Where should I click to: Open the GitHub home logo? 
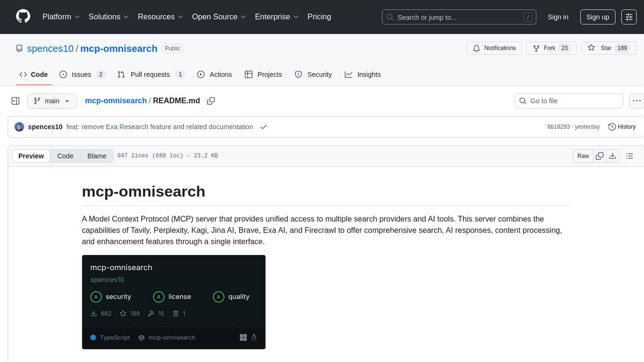point(23,17)
